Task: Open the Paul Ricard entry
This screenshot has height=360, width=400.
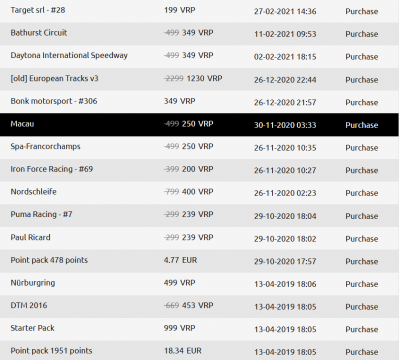Action: tap(30, 237)
